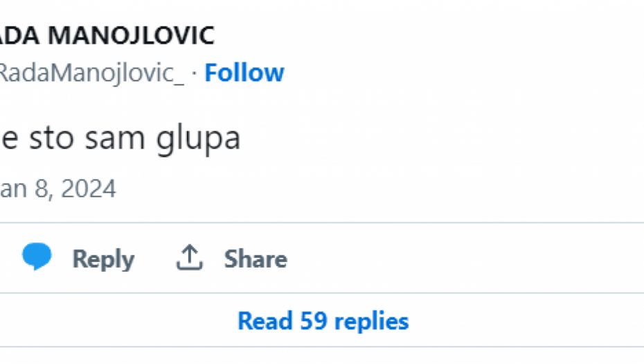Click the share upload arrow icon
Viewport: 644px width, 364px height.
(189, 258)
